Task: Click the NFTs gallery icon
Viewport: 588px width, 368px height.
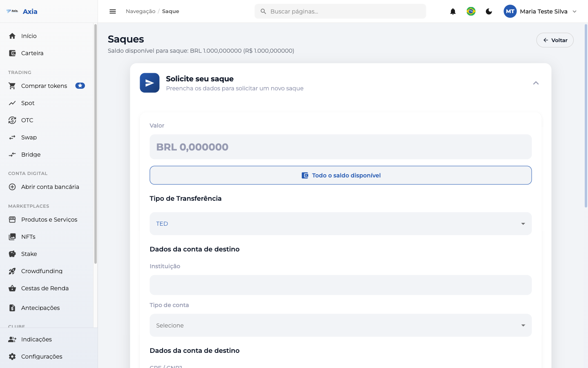Action: point(12,237)
